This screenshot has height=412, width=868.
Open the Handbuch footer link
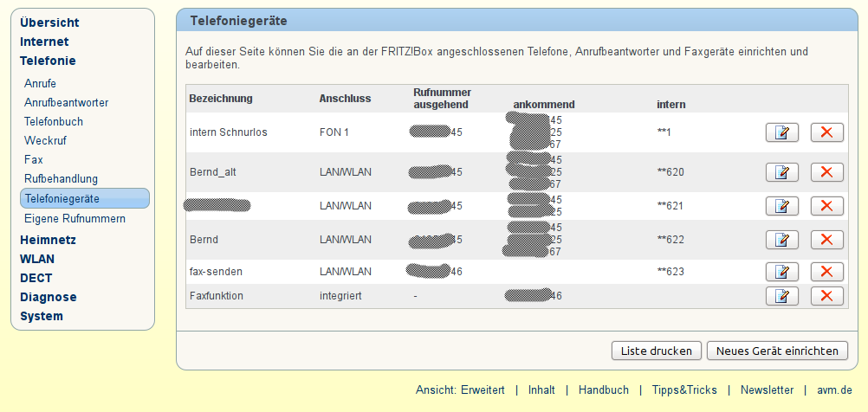tap(604, 389)
